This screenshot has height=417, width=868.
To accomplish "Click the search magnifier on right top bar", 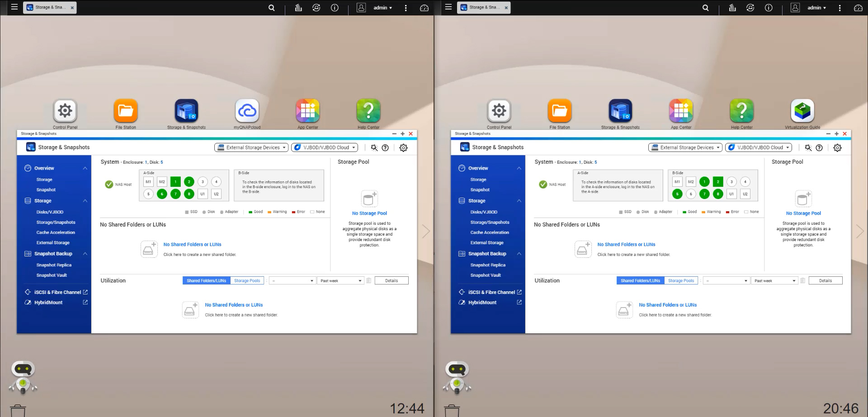I will (x=705, y=8).
